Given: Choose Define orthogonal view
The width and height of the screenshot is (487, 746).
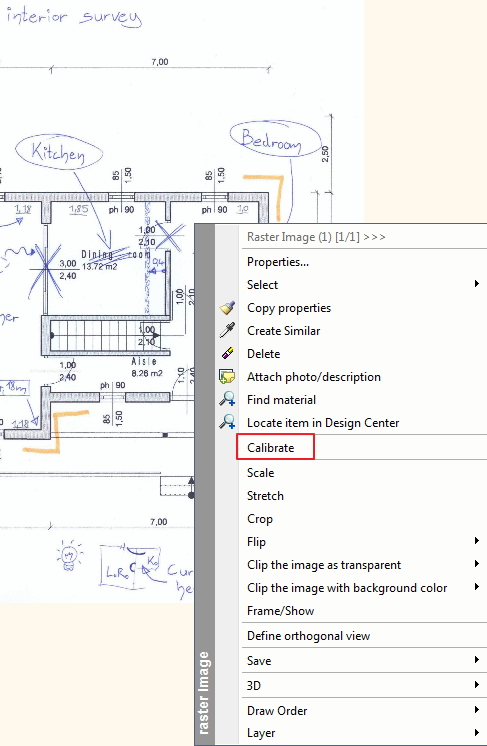Looking at the screenshot, I should [309, 636].
